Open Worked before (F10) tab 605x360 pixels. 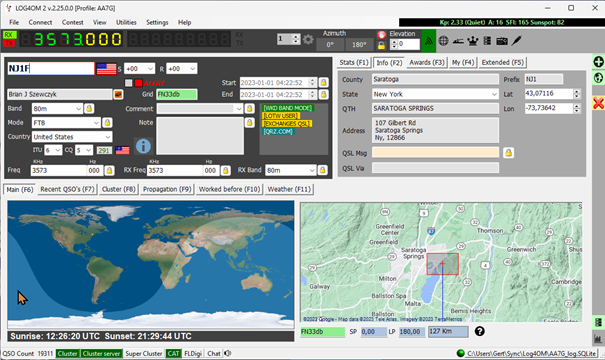tap(229, 189)
